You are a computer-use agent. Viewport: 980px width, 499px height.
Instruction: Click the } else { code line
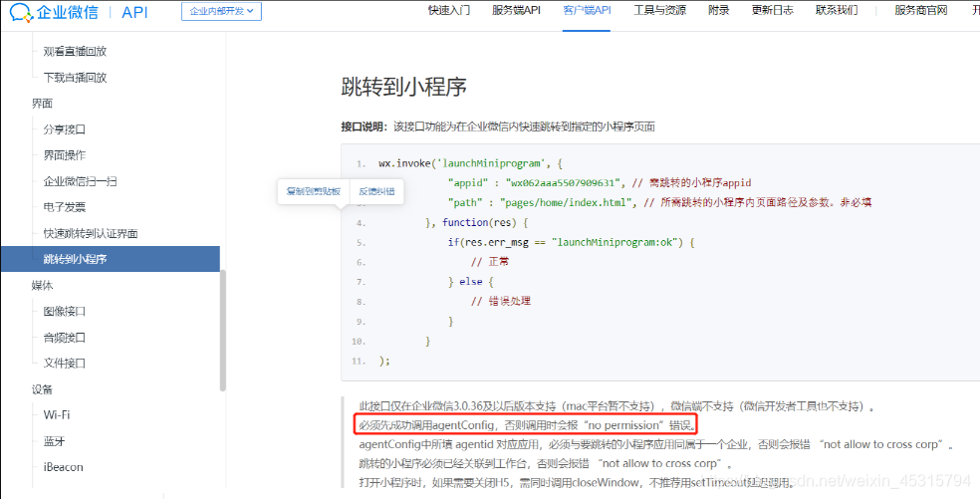(x=471, y=282)
